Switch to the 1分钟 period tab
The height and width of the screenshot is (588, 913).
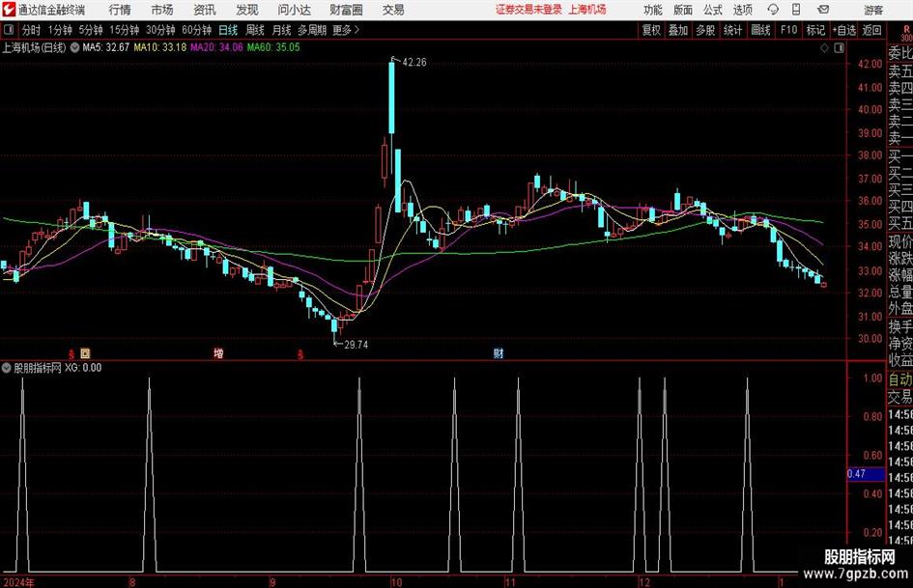pos(60,30)
